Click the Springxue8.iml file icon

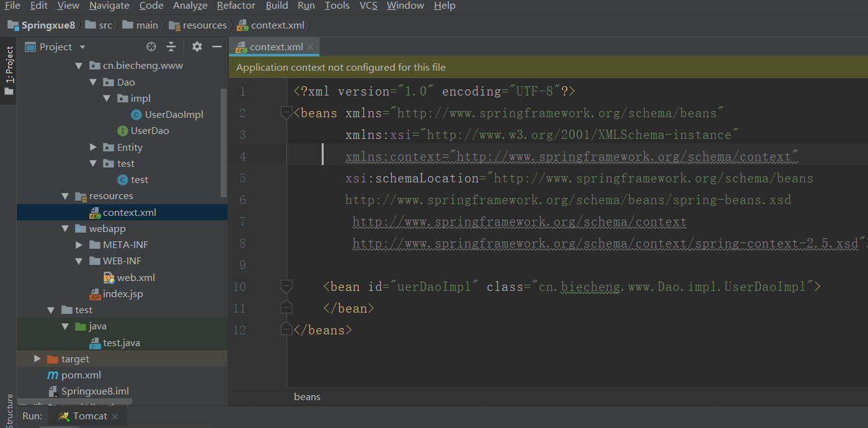coord(53,391)
